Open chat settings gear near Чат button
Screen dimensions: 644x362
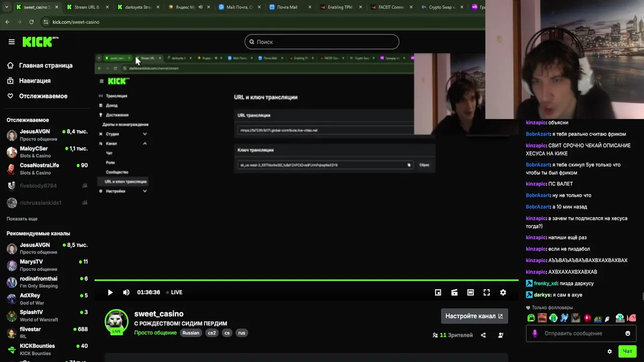coord(609,351)
